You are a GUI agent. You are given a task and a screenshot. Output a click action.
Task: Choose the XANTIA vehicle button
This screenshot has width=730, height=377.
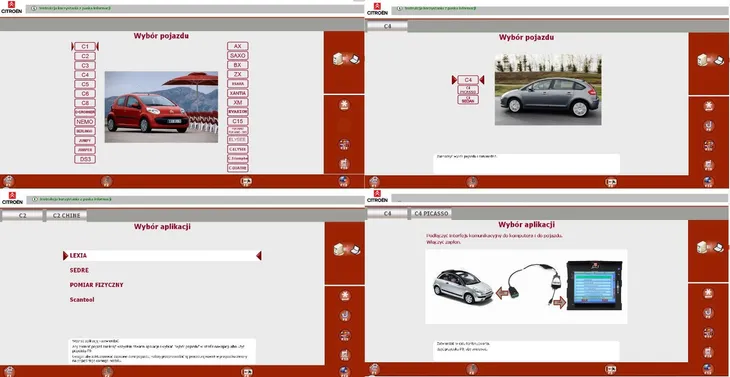pos(238,93)
